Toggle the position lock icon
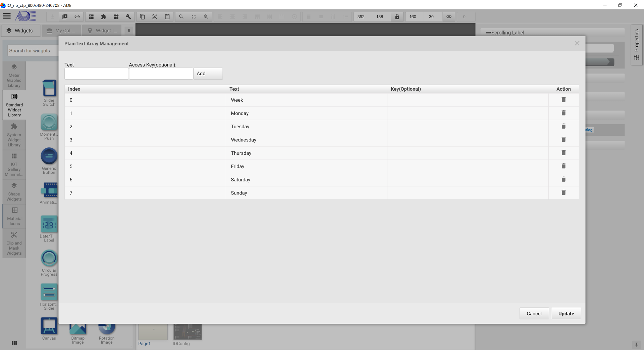The width and height of the screenshot is (644, 351). pos(397,17)
